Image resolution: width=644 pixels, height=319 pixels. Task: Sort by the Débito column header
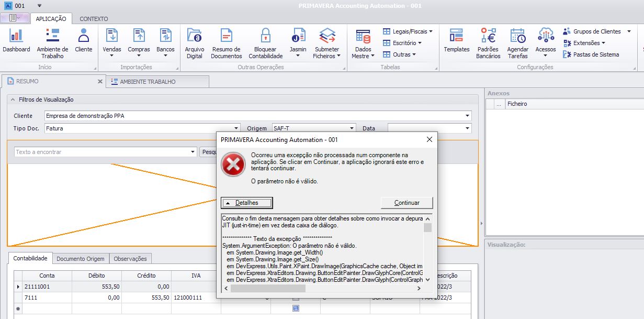pos(97,276)
